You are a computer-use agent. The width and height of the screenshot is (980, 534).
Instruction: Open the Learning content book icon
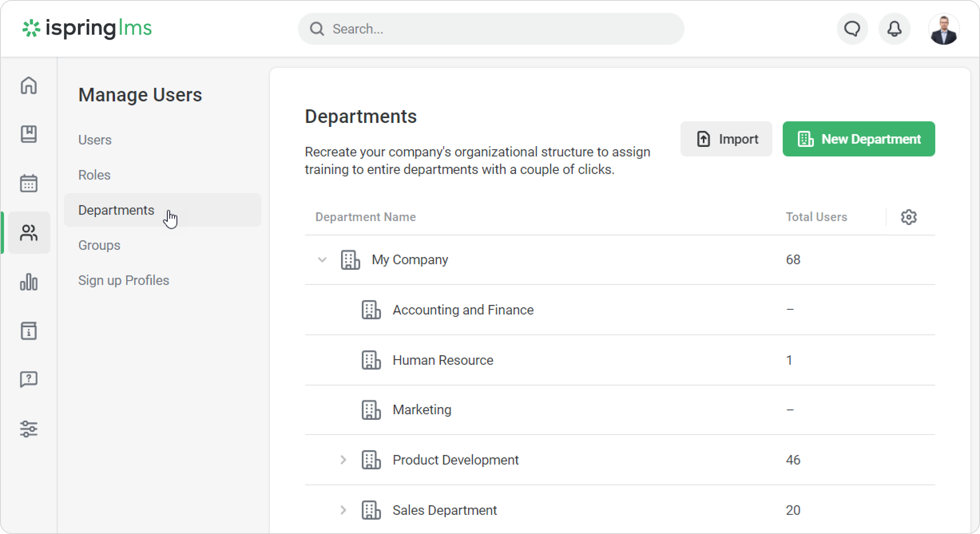point(29,134)
